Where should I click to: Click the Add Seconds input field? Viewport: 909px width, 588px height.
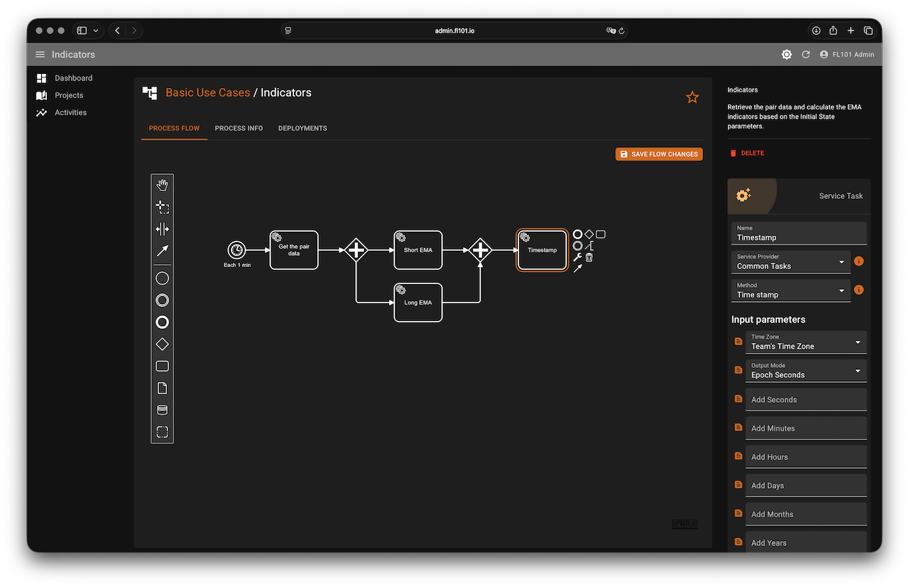click(x=805, y=400)
